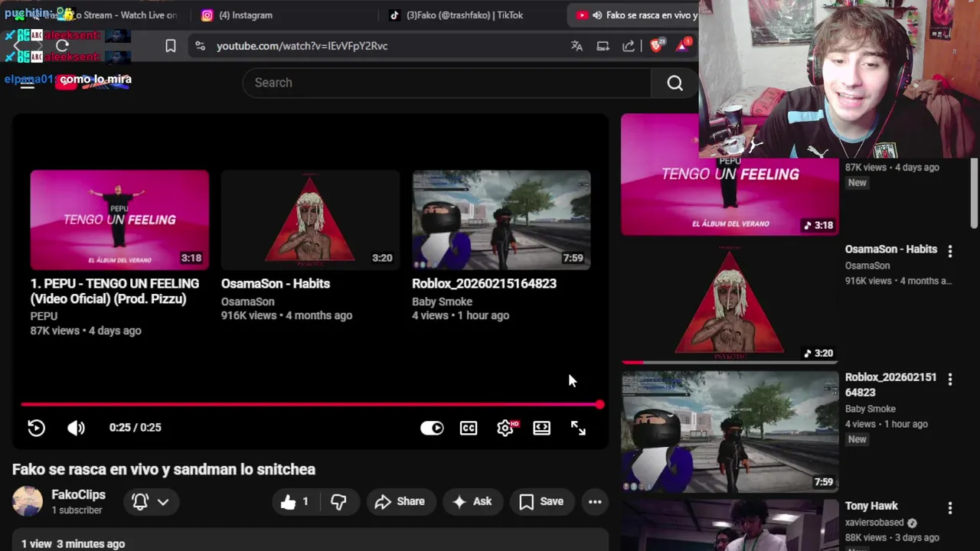Screen dimensions: 980x551
Task: Open player settings gear icon
Action: coord(505,428)
